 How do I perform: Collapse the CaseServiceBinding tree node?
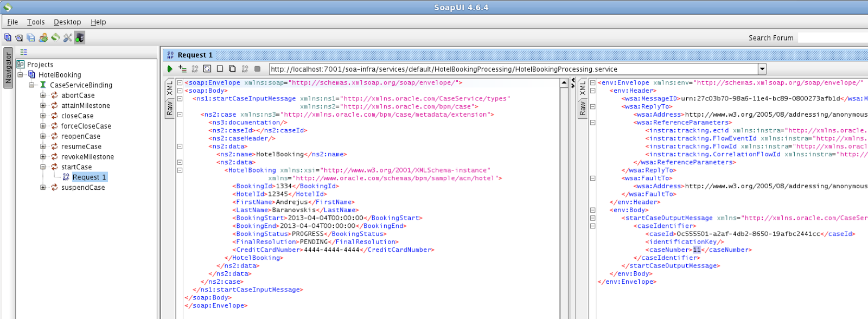[x=31, y=85]
